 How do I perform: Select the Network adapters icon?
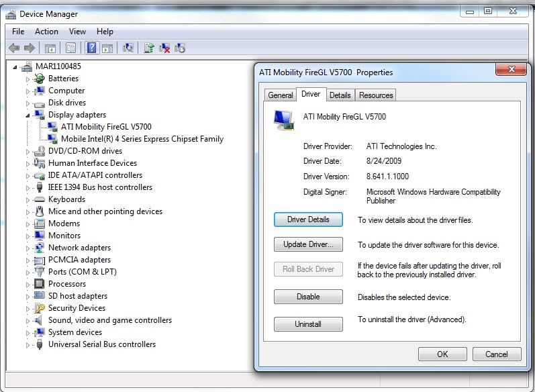coord(40,248)
